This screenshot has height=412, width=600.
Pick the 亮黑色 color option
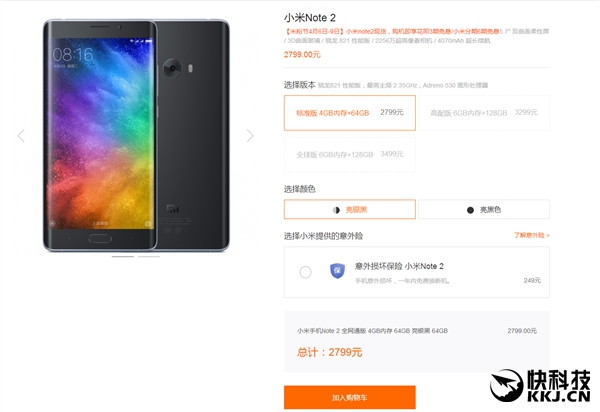(x=484, y=209)
